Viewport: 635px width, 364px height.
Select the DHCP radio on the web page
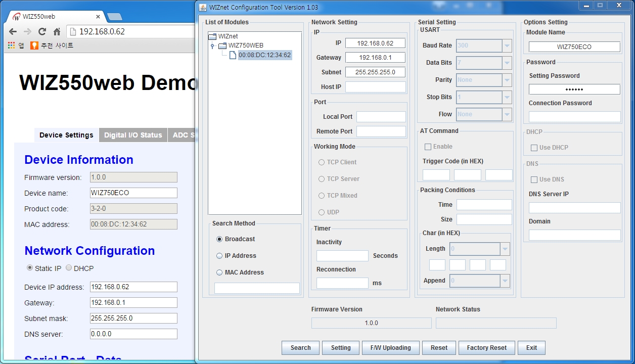pos(69,268)
